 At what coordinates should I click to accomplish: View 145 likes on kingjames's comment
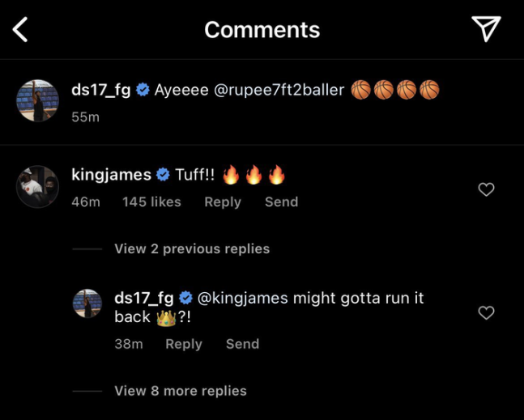pyautogui.click(x=151, y=202)
